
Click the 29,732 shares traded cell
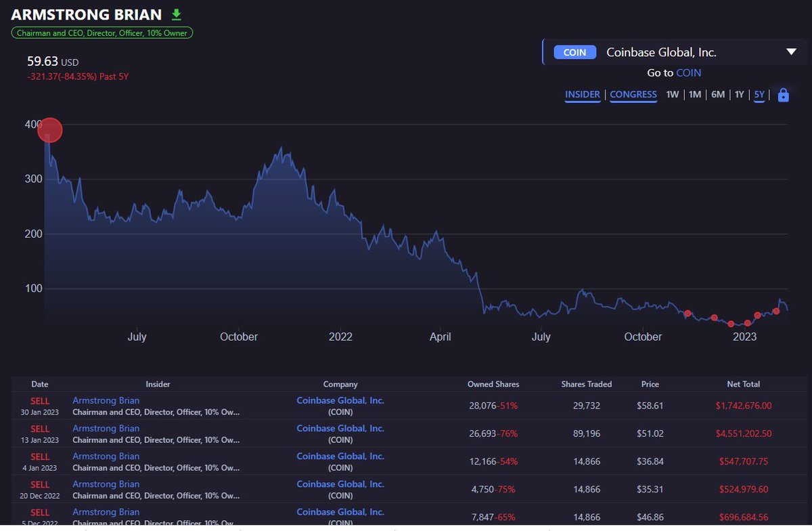[x=587, y=406]
